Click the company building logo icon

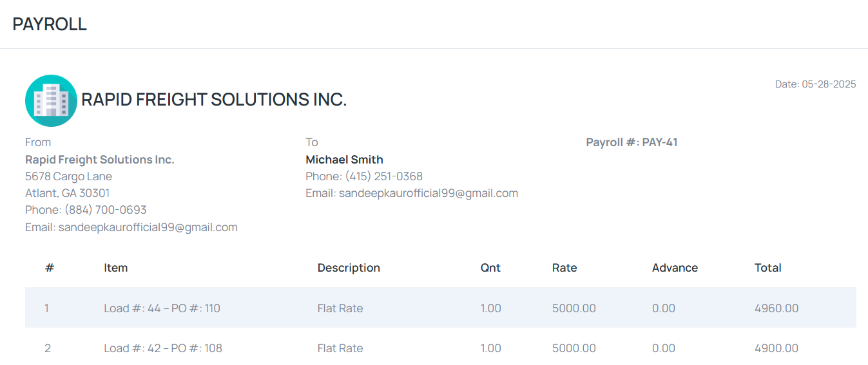pyautogui.click(x=51, y=100)
